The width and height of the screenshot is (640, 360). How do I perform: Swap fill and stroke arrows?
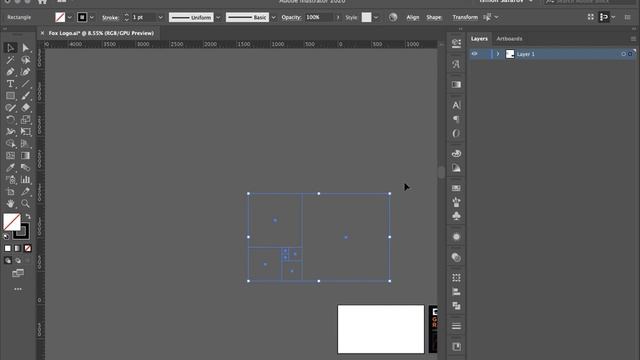coord(28,216)
